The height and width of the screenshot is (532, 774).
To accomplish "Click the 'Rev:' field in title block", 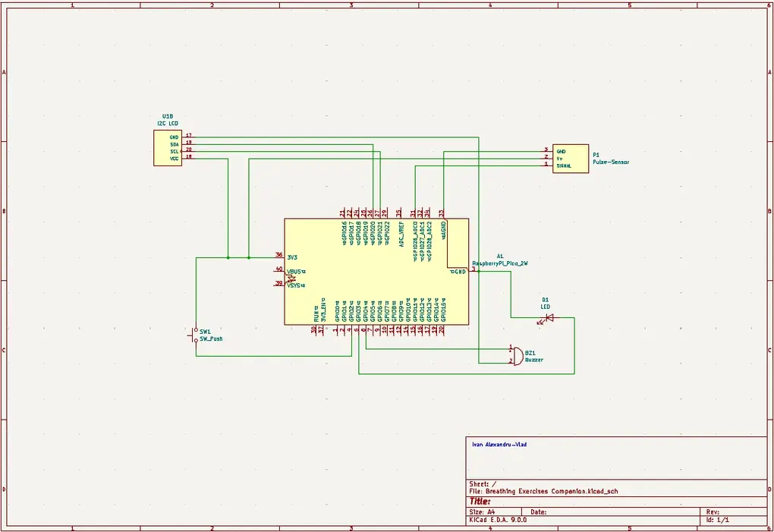I will [x=713, y=512].
